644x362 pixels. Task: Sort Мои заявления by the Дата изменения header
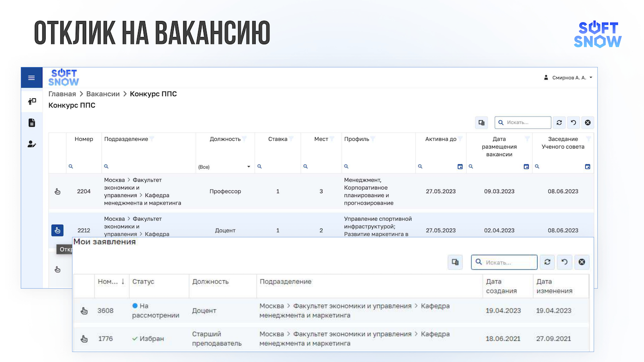[555, 286]
